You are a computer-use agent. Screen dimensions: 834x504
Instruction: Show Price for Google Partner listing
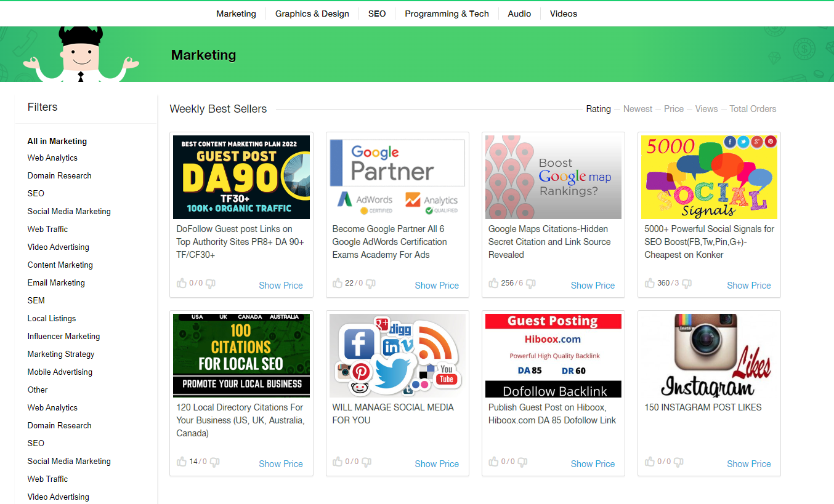click(437, 286)
